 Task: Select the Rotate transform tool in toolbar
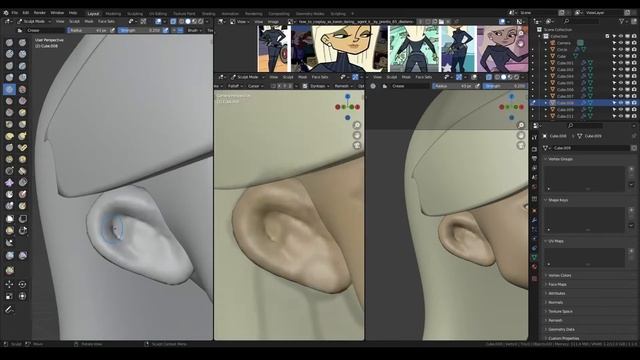point(22,284)
